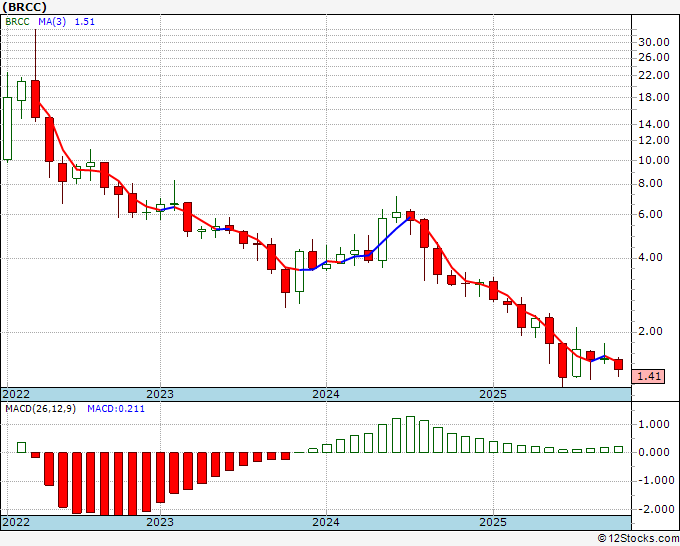Click the 30.00 price axis label
The image size is (680, 546).
[654, 42]
